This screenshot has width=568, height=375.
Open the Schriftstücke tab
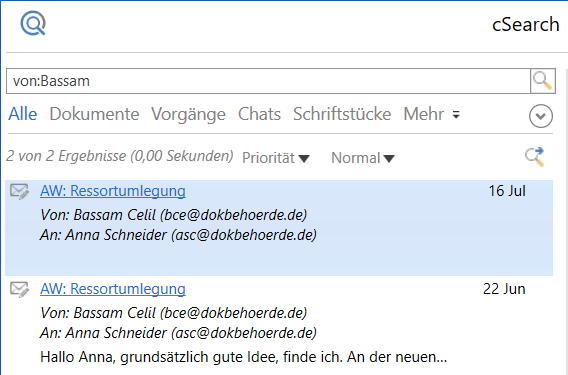tap(342, 114)
